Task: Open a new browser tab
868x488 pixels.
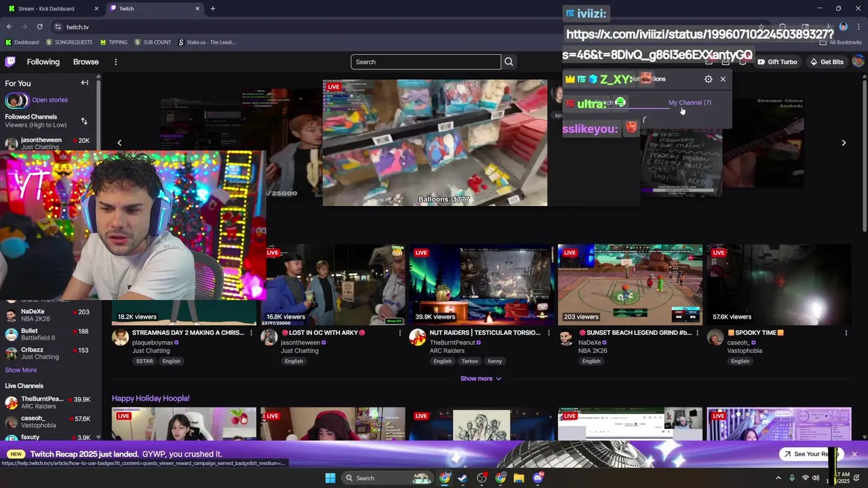Action: [212, 9]
